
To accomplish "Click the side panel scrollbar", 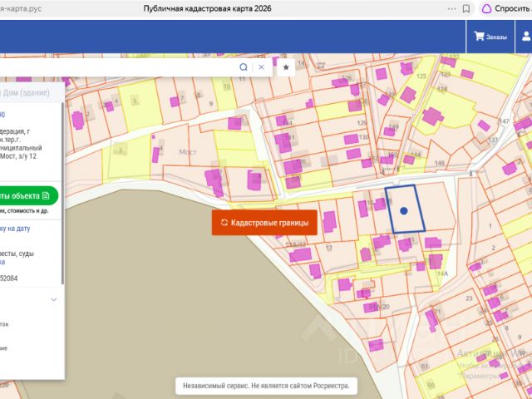I will point(63,194).
